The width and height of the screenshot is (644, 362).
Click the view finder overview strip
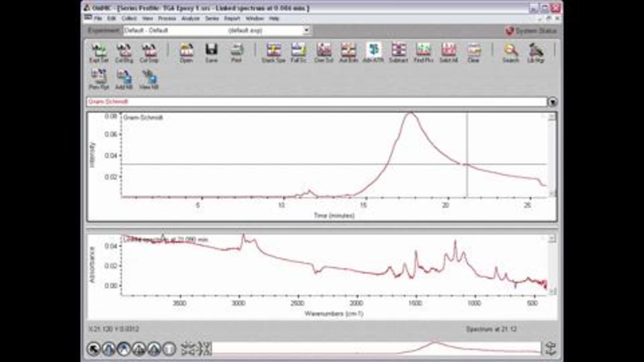[376, 348]
